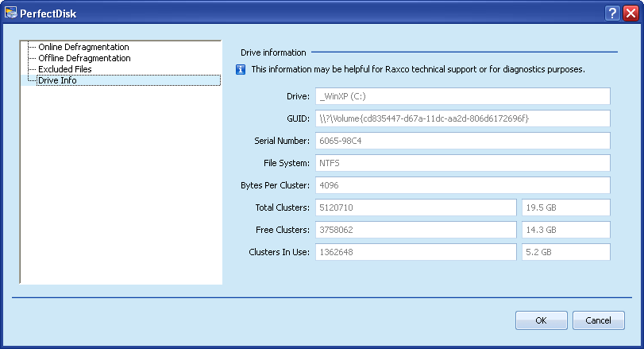The image size is (644, 349).
Task: Click the Total Clusters: label
Action: coord(282,207)
